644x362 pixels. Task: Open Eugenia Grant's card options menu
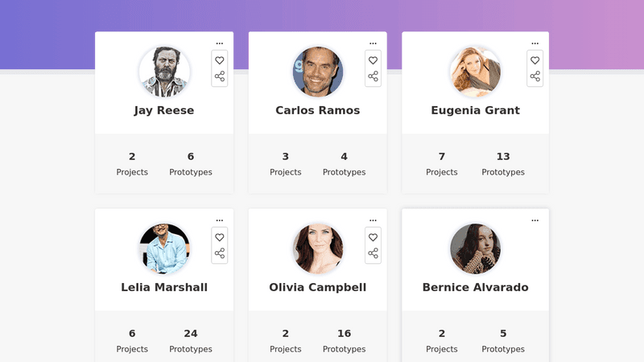535,43
